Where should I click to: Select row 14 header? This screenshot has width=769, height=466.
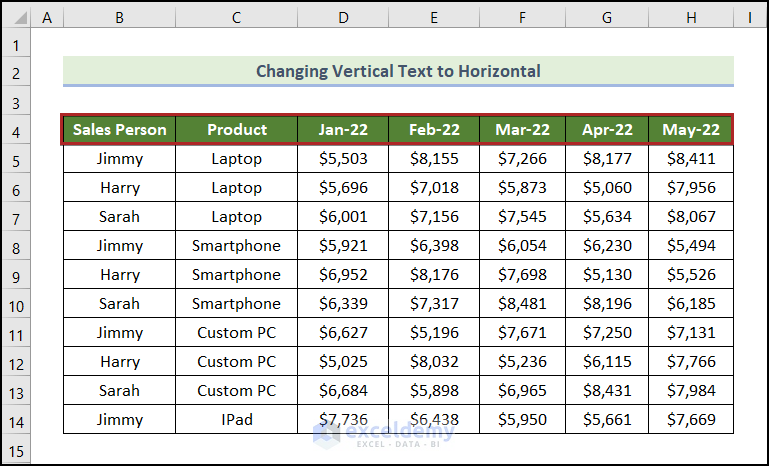16,420
